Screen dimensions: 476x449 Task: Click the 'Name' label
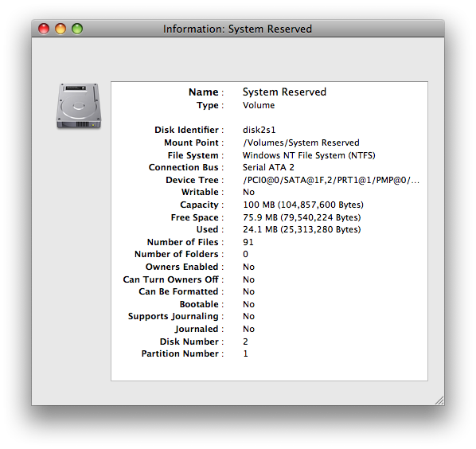[204, 92]
